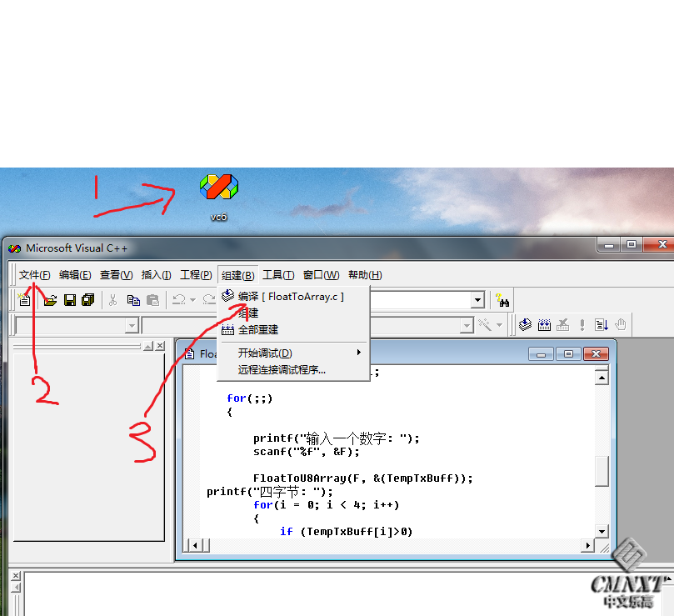Select the 组建 build menu entry

coord(293,313)
